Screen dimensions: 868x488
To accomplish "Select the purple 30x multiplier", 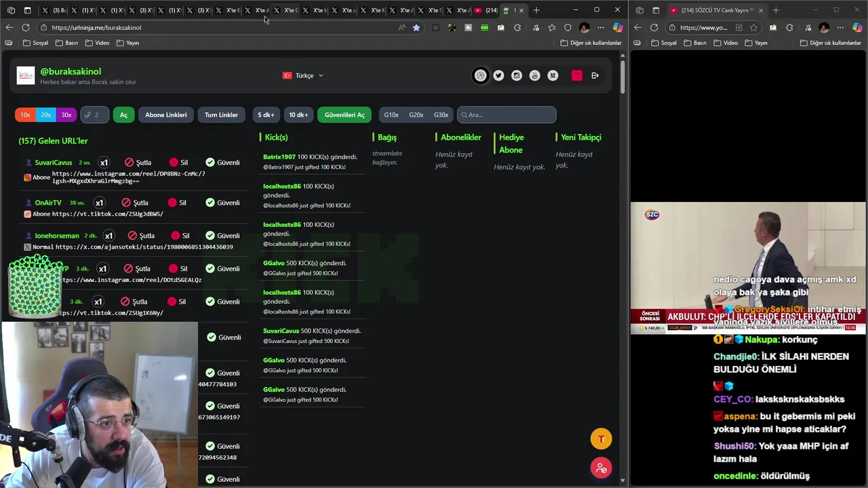I will pos(66,115).
